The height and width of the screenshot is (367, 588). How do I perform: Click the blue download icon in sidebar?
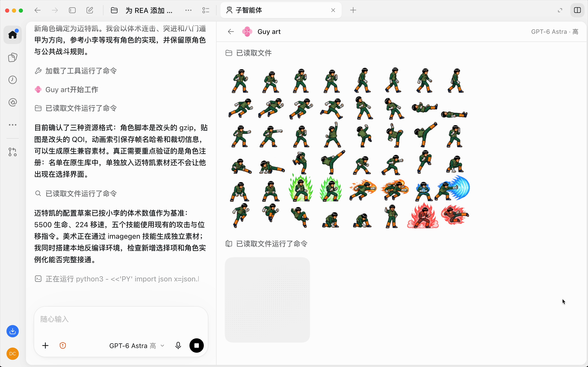[13, 331]
